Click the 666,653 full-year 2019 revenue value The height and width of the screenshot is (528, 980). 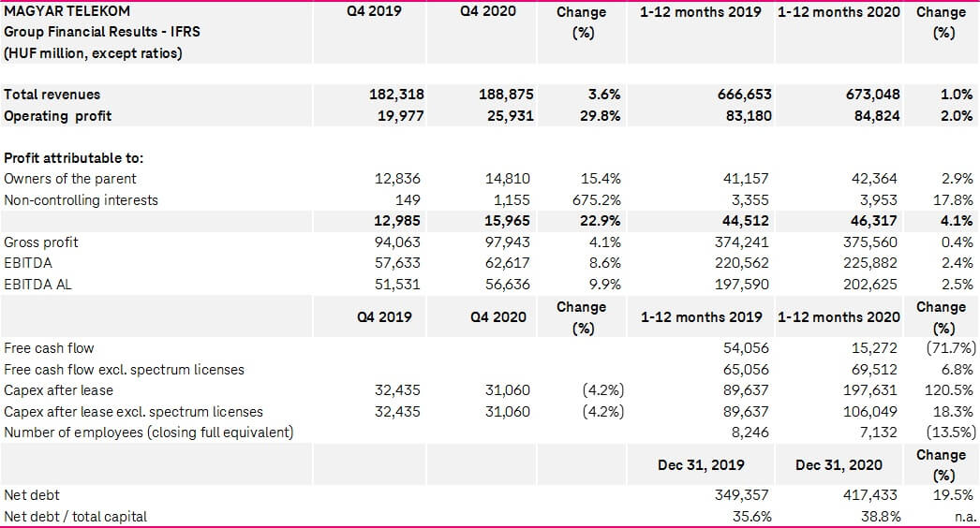(745, 95)
